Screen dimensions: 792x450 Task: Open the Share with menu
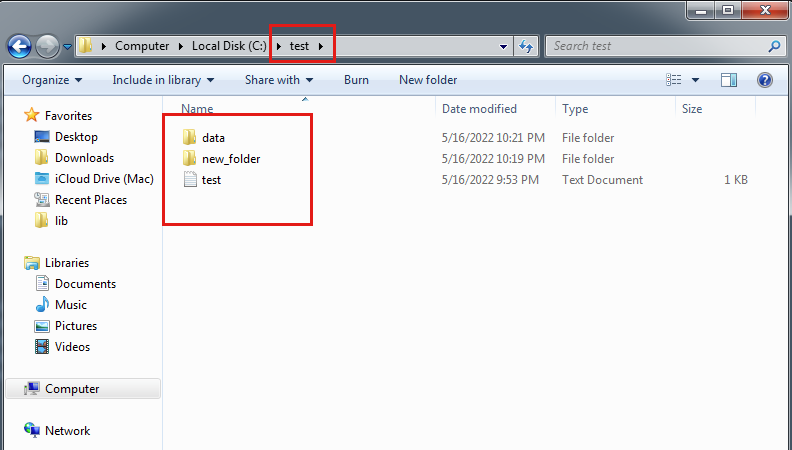tap(279, 80)
